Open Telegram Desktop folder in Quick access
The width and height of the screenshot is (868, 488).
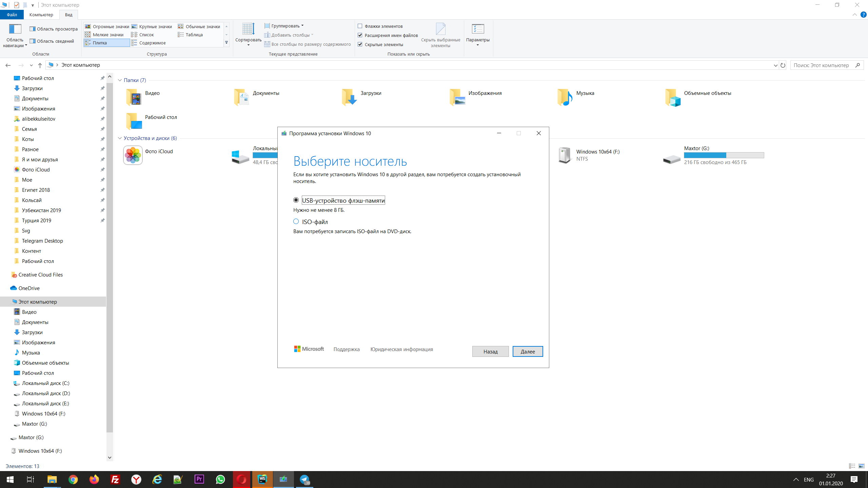pos(42,241)
